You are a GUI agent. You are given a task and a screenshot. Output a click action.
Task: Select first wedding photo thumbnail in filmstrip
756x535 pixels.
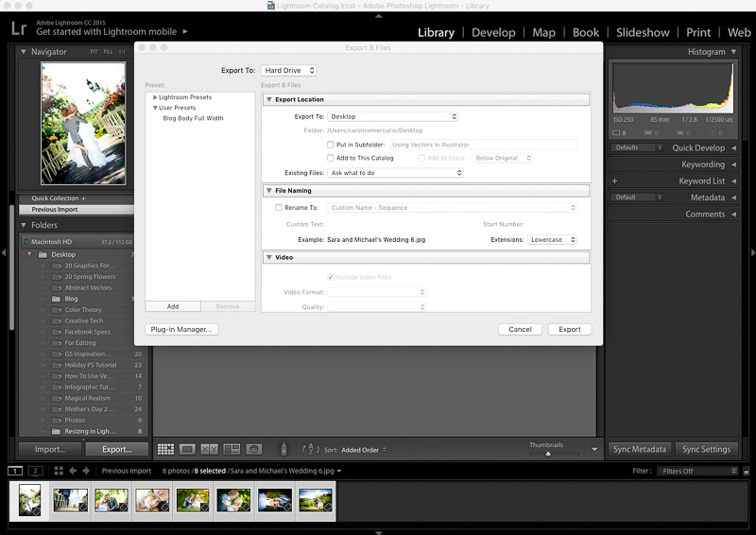pyautogui.click(x=29, y=501)
